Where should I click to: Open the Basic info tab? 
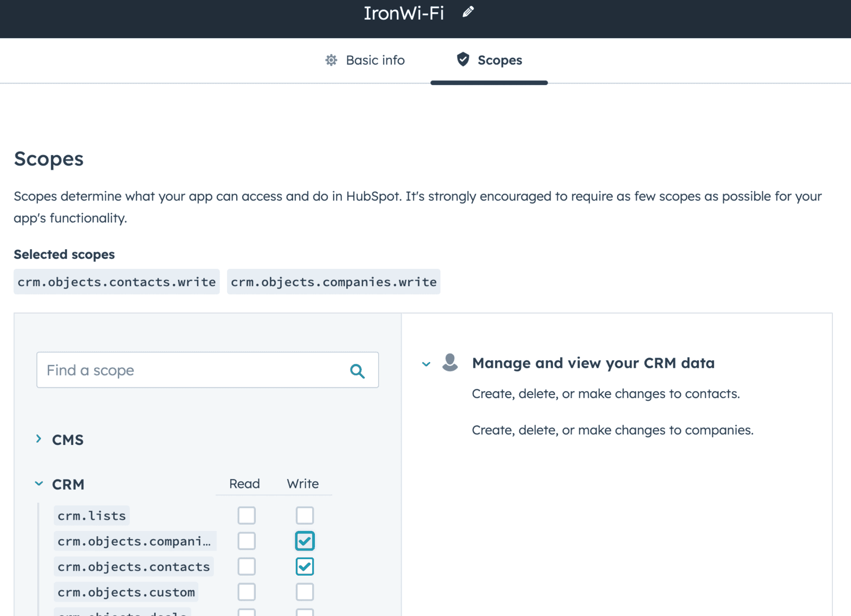click(x=365, y=60)
